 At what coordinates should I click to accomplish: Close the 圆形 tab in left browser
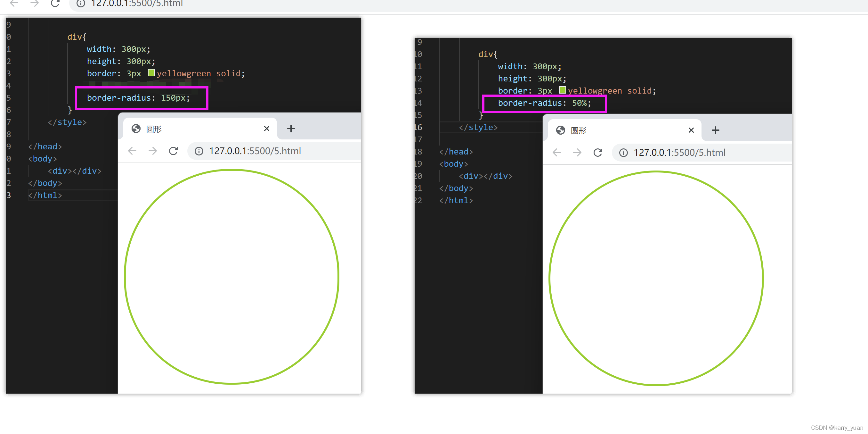(x=266, y=129)
